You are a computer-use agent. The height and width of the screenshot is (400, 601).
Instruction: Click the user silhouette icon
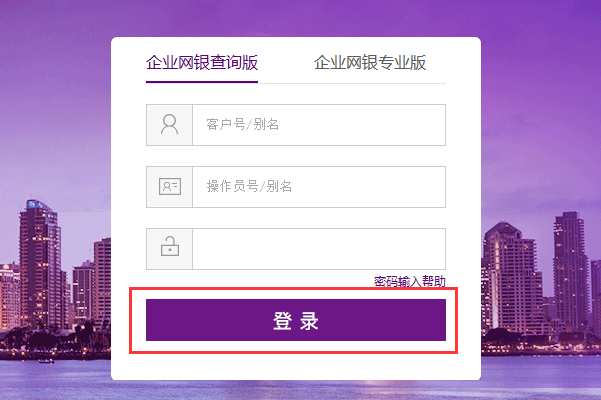point(169,125)
